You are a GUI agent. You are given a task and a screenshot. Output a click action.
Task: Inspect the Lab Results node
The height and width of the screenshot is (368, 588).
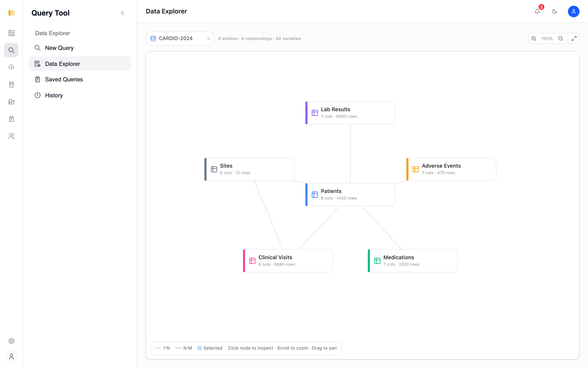(x=350, y=113)
